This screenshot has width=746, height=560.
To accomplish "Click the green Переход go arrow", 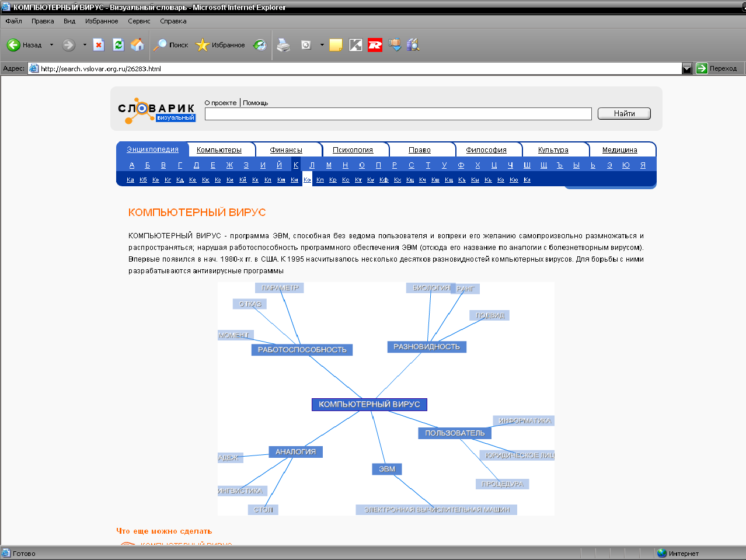I will click(702, 68).
